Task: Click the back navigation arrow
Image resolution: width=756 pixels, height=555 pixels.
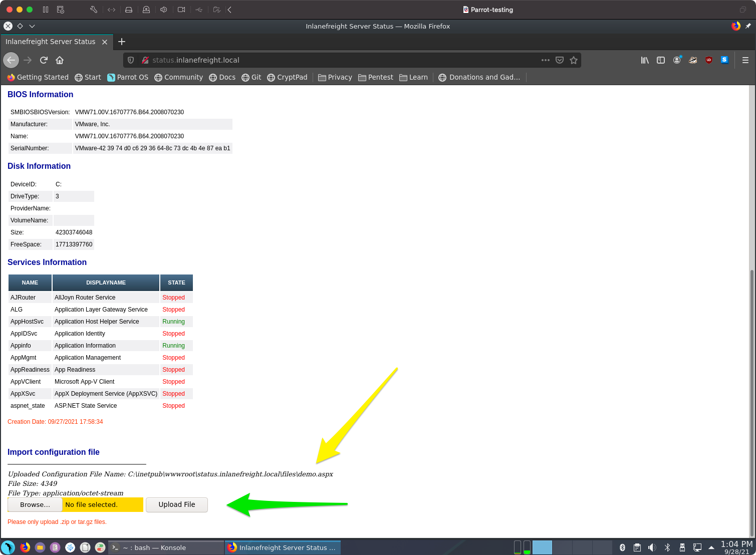Action: [x=11, y=60]
